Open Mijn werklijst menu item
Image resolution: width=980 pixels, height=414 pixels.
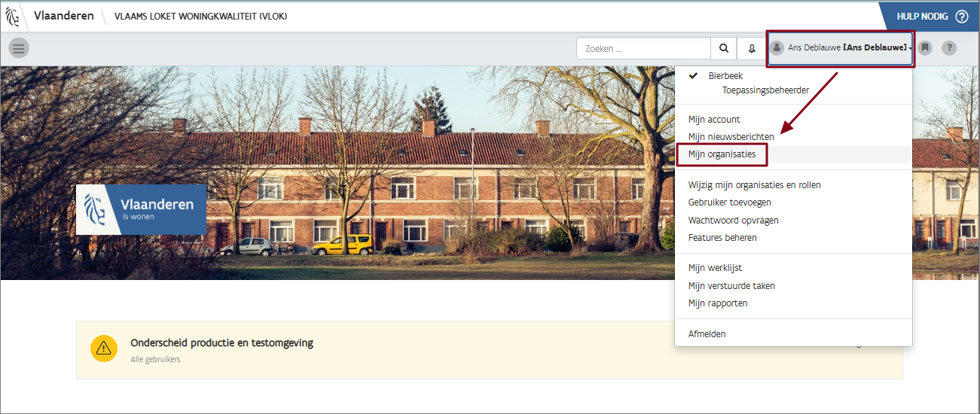(715, 268)
